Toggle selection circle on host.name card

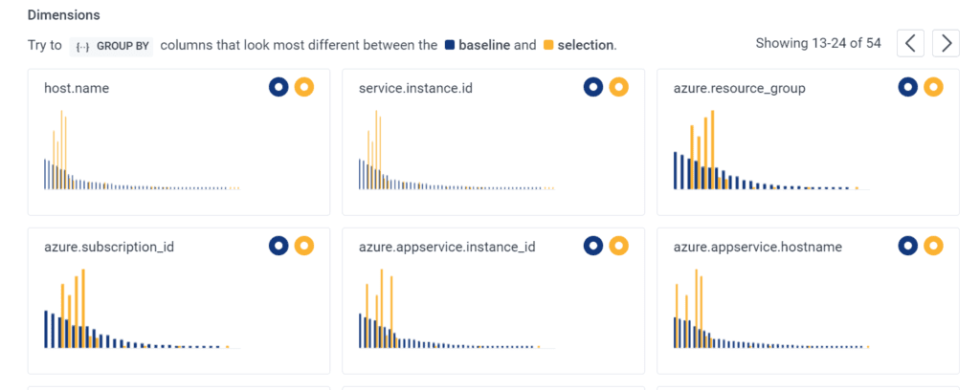304,88
